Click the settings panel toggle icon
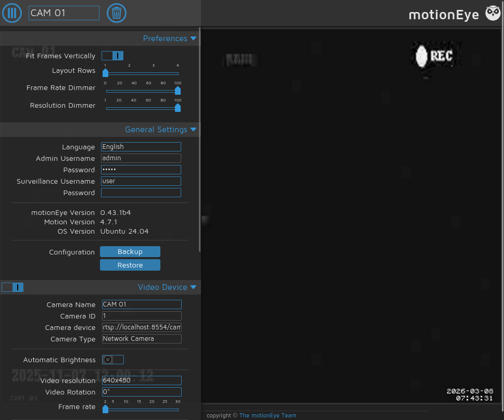The width and height of the screenshot is (504, 420). pos(12,13)
